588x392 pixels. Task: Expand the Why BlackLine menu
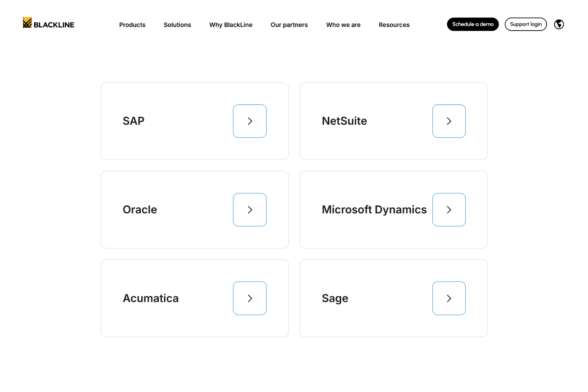[x=231, y=25]
